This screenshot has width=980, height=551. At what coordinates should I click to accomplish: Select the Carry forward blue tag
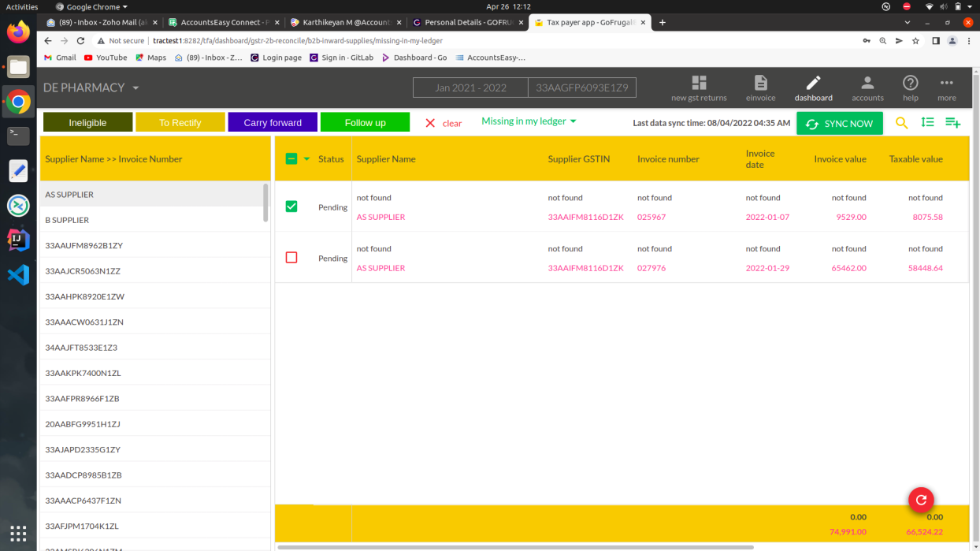coord(273,122)
